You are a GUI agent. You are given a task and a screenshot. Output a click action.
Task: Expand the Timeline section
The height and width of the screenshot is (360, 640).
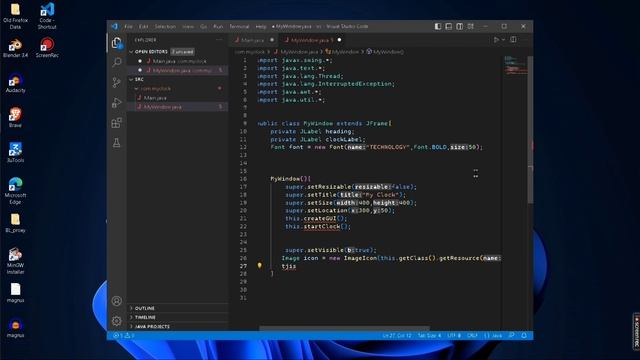tap(178, 317)
